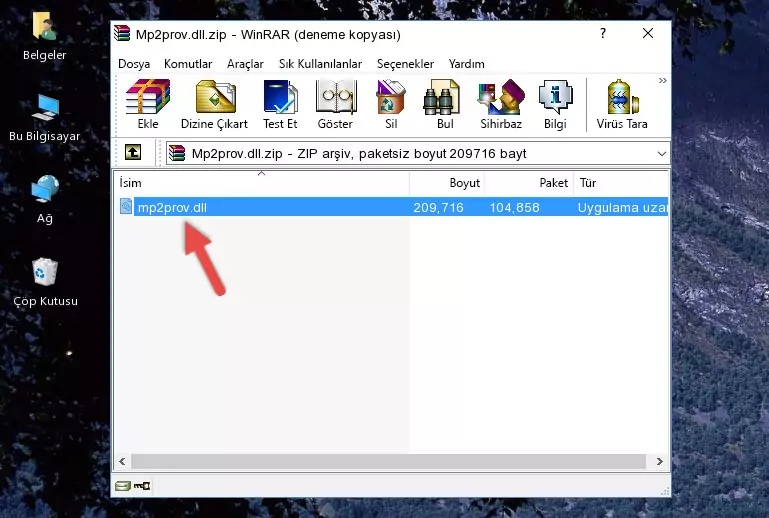Open the Dosya menu
Image resolution: width=769 pixels, height=518 pixels.
click(x=134, y=64)
